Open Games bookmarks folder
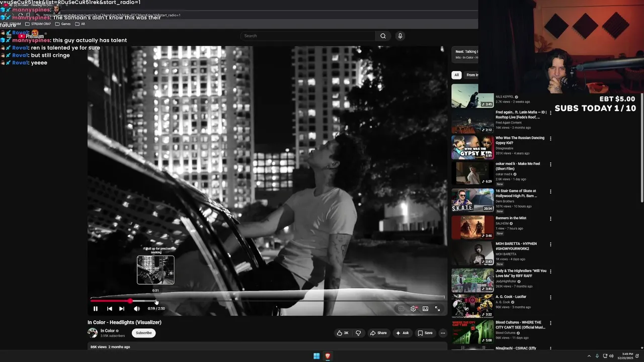The image size is (644, 362). click(x=63, y=24)
